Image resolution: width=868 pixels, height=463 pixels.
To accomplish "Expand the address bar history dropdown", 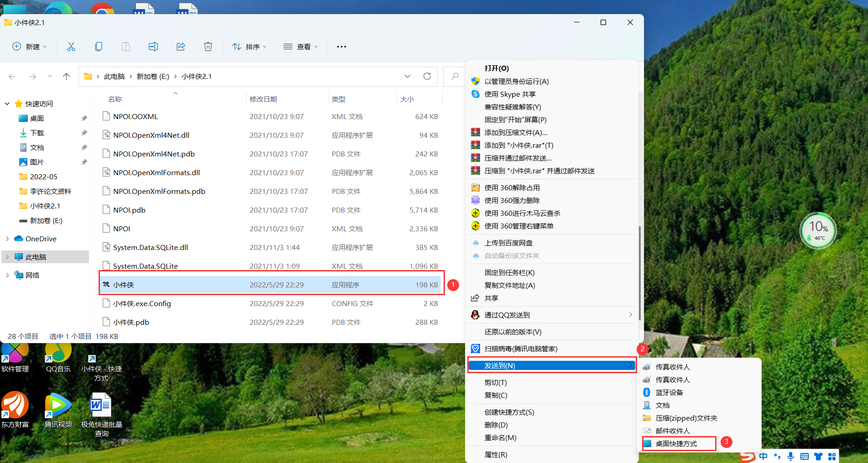I will click(x=408, y=76).
